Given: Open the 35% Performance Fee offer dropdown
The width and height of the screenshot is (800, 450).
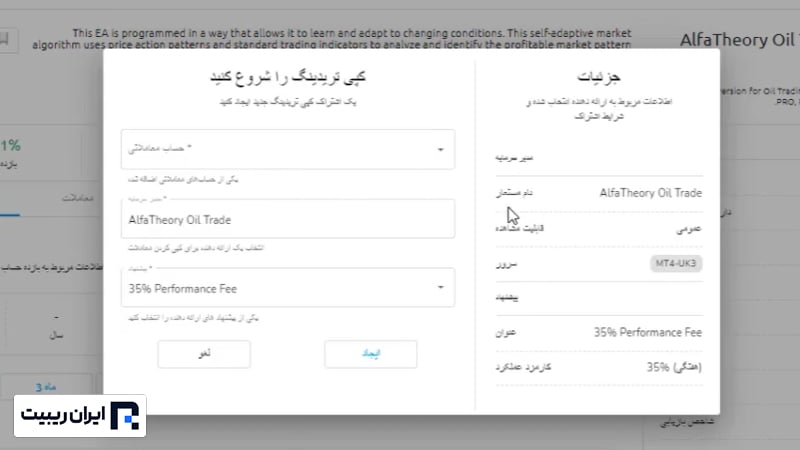Looking at the screenshot, I should [287, 288].
